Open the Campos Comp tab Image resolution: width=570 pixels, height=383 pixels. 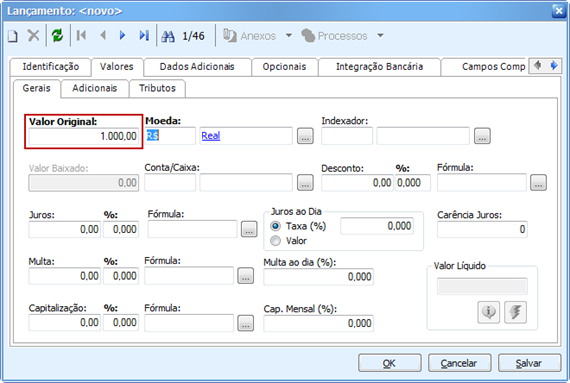coord(483,67)
